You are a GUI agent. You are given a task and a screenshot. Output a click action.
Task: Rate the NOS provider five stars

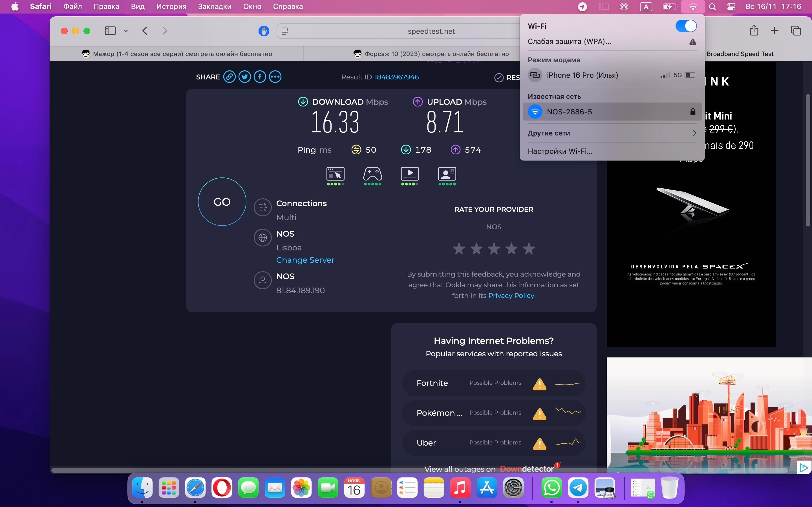coord(529,249)
